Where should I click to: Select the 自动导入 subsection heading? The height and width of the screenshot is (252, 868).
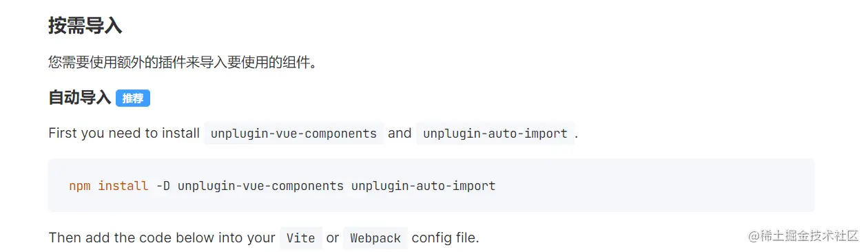pos(80,98)
